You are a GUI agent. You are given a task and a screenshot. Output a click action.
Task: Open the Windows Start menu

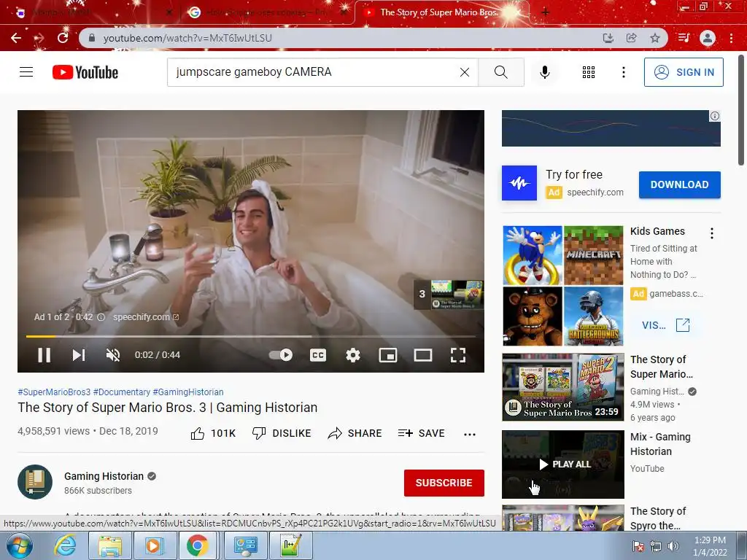[19, 545]
